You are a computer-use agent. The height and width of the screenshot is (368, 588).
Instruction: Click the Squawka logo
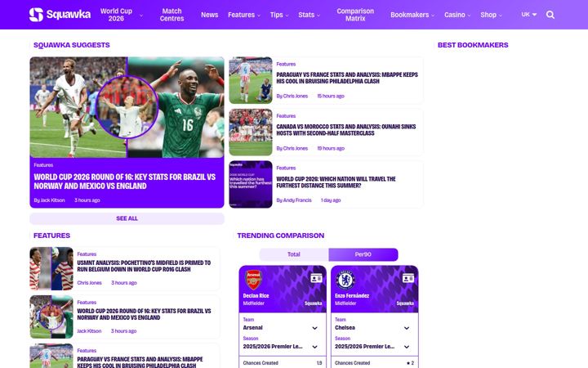(60, 15)
